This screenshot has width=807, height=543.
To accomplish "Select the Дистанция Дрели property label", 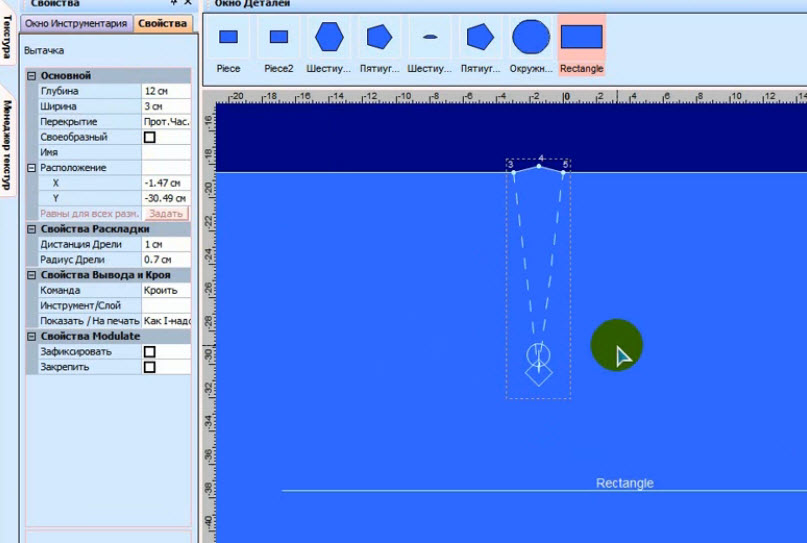I will click(81, 244).
